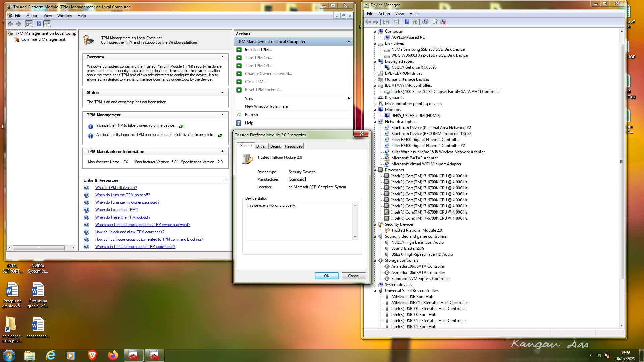Open What is TPM initialization help link
Viewport: 644px width, 362px height.
tap(115, 187)
